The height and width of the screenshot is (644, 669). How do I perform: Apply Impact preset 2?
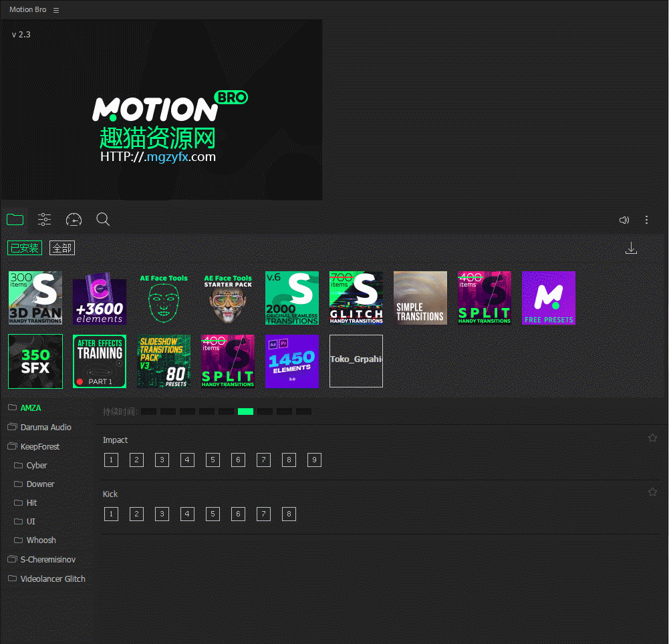coord(136,460)
